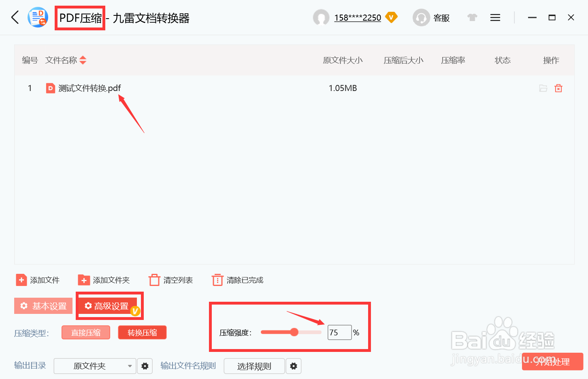Switch to 基本设置 tab
The width and height of the screenshot is (588, 379).
click(43, 306)
